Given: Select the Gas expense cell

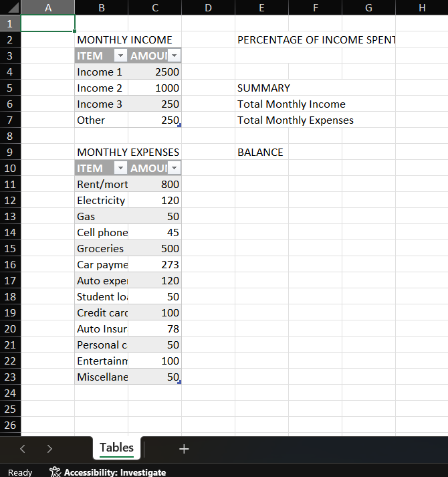Looking at the screenshot, I should coord(101,216).
